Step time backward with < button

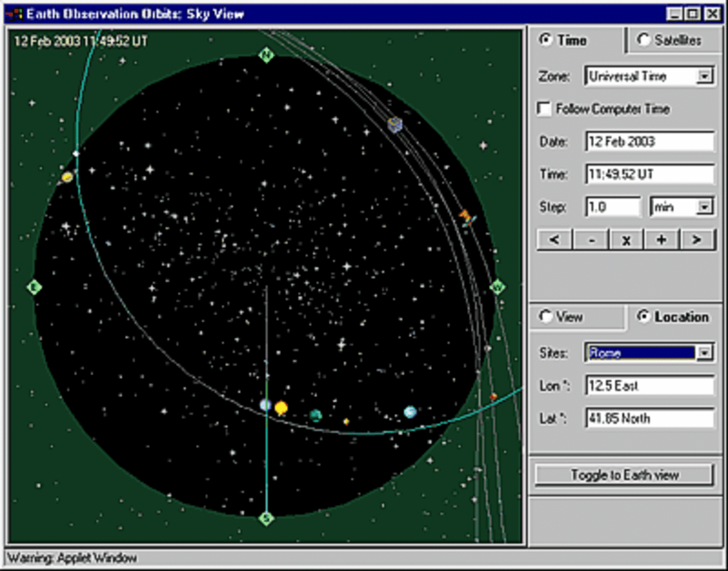[x=554, y=239]
